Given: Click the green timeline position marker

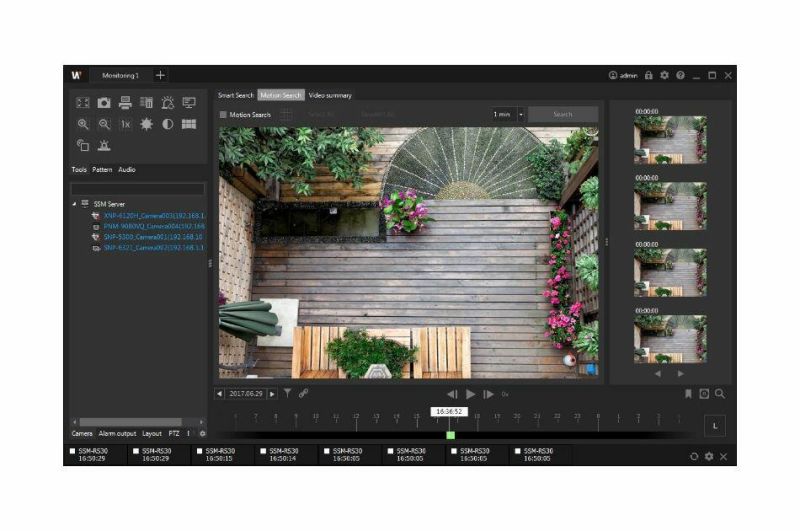Looking at the screenshot, I should [x=451, y=435].
